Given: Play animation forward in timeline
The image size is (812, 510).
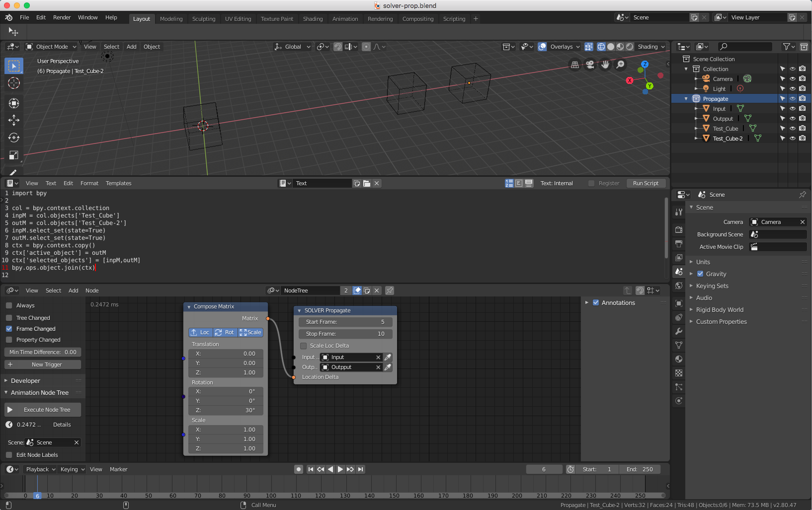Looking at the screenshot, I should 340,469.
